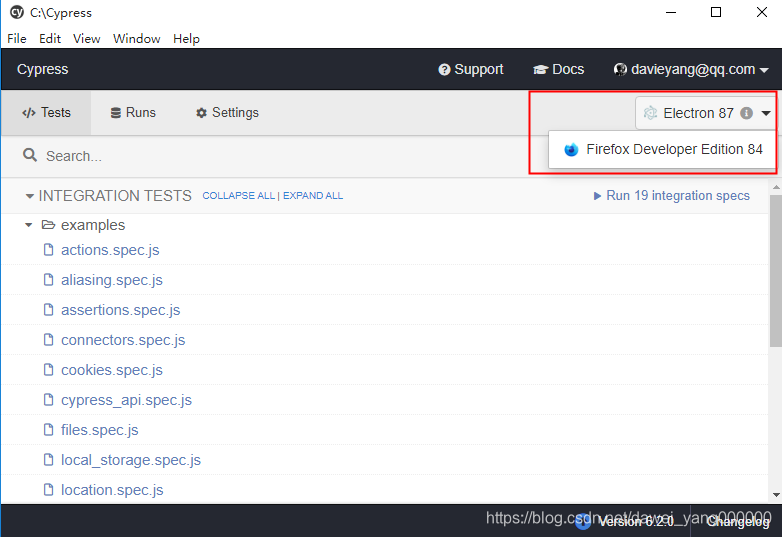Open the View menu
This screenshot has width=782, height=537.
(87, 39)
